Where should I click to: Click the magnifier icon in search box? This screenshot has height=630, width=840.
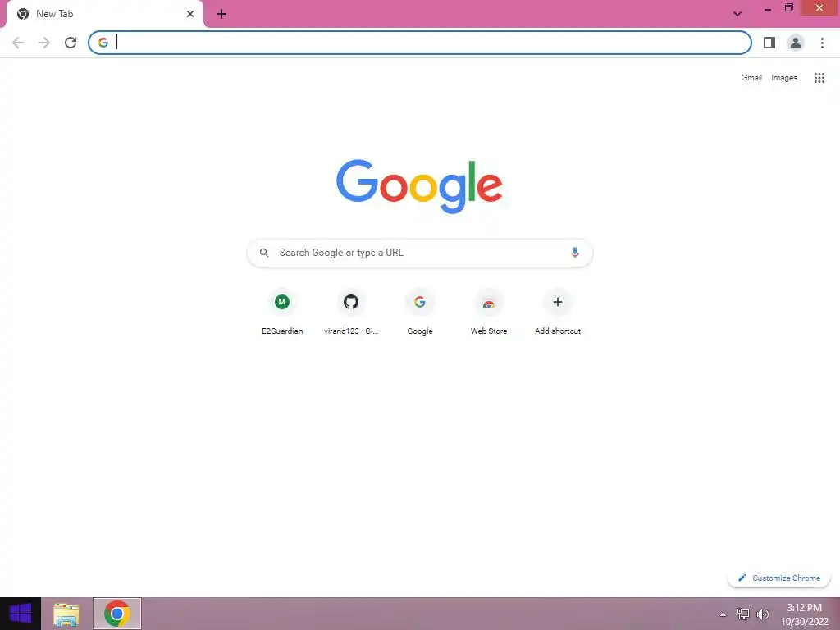(x=264, y=253)
